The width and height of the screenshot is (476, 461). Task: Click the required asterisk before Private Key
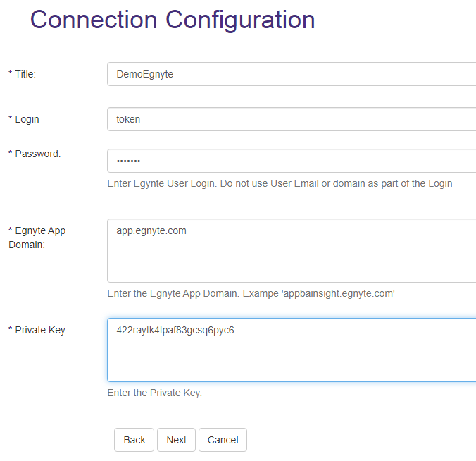click(10, 331)
